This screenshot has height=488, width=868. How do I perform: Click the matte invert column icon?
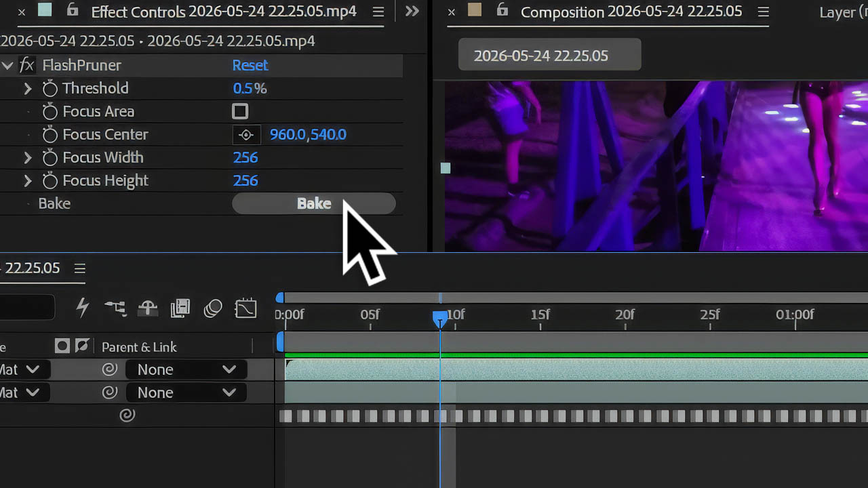click(82, 346)
